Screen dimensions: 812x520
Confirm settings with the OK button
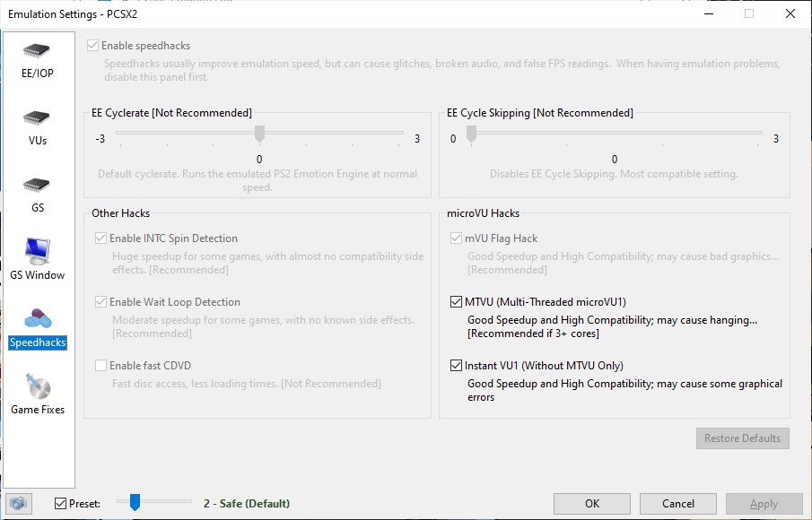point(592,504)
